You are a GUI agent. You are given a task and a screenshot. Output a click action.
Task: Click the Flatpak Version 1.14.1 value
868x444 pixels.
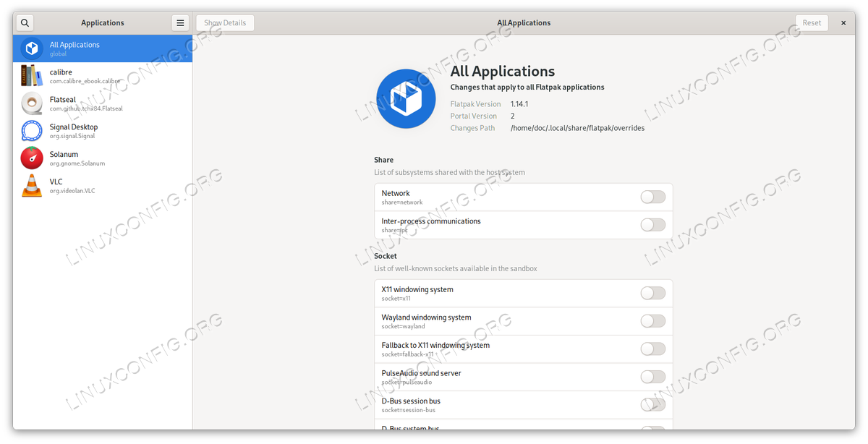(519, 104)
